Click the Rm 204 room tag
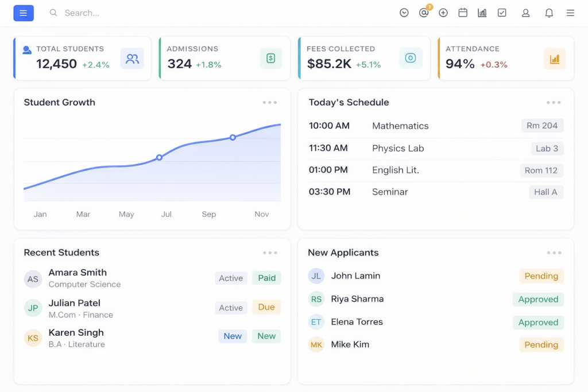This screenshot has height=392, width=588. coord(542,126)
